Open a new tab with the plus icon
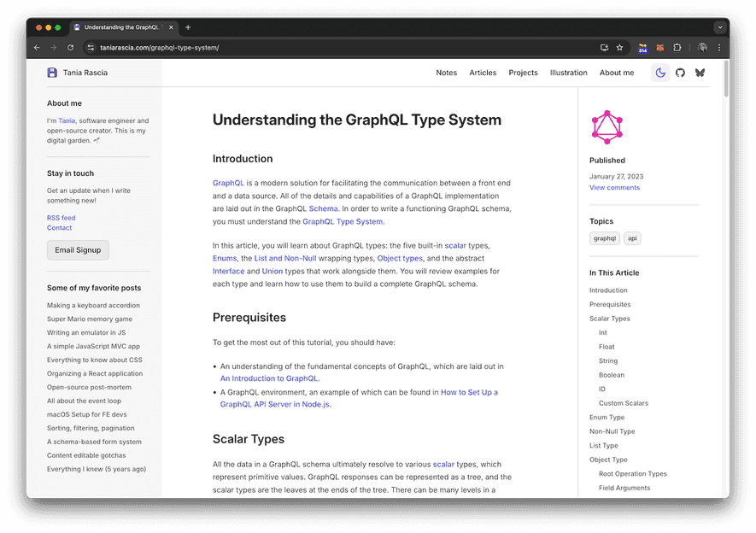This screenshot has height=533, width=756. (x=186, y=26)
